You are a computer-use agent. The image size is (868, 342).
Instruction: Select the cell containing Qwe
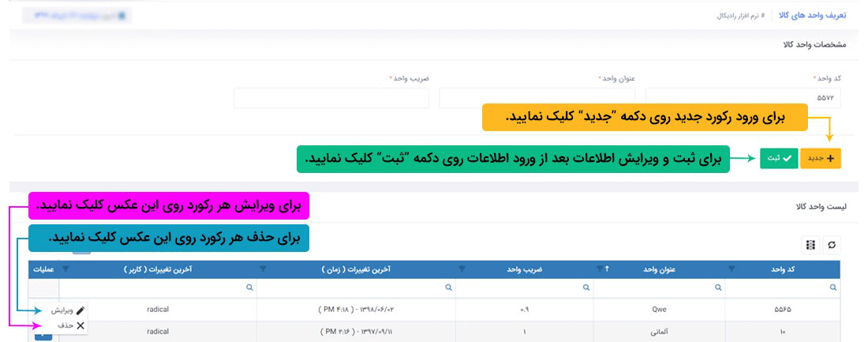[660, 310]
